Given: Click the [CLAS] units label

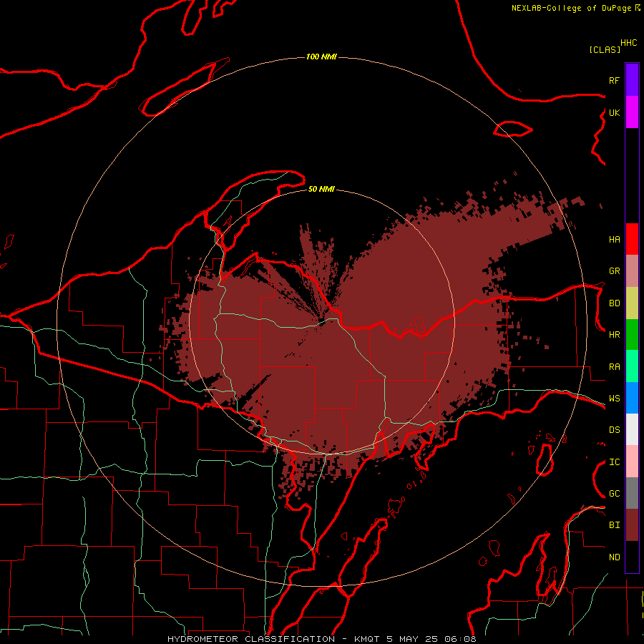Looking at the screenshot, I should coord(605,49).
